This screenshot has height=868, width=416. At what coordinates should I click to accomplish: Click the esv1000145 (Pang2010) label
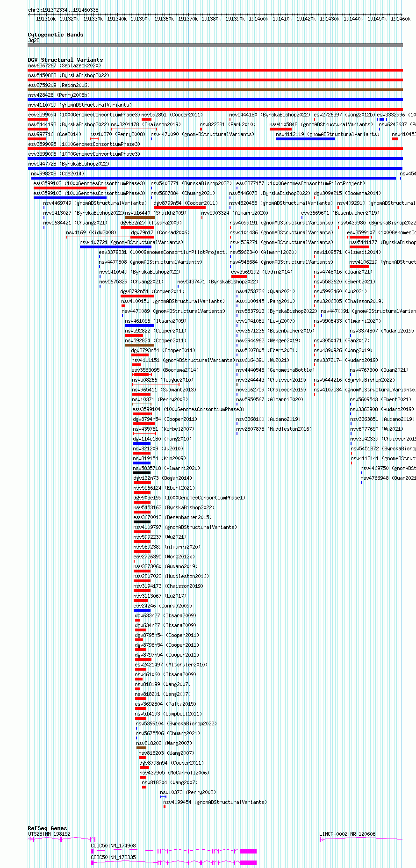pyautogui.click(x=266, y=302)
